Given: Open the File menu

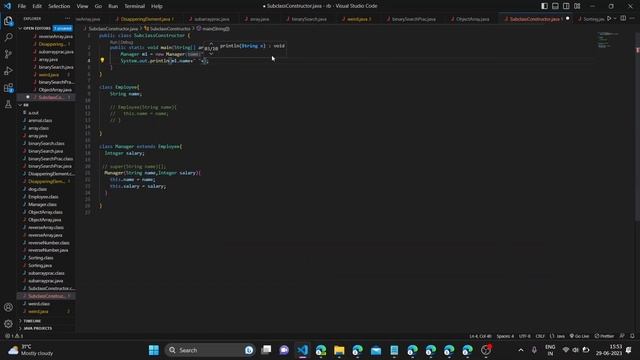Looking at the screenshot, I should [x=22, y=6].
